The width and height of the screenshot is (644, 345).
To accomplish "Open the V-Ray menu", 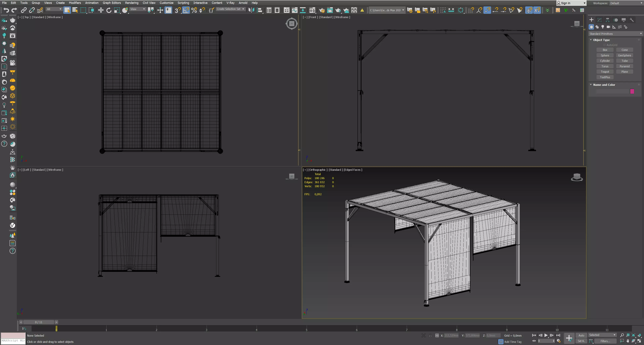I will [x=230, y=3].
